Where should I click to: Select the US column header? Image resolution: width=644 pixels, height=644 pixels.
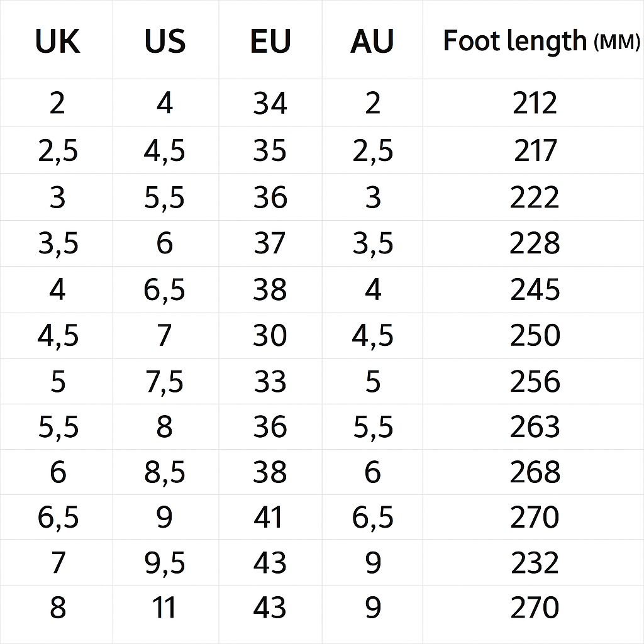pyautogui.click(x=165, y=42)
